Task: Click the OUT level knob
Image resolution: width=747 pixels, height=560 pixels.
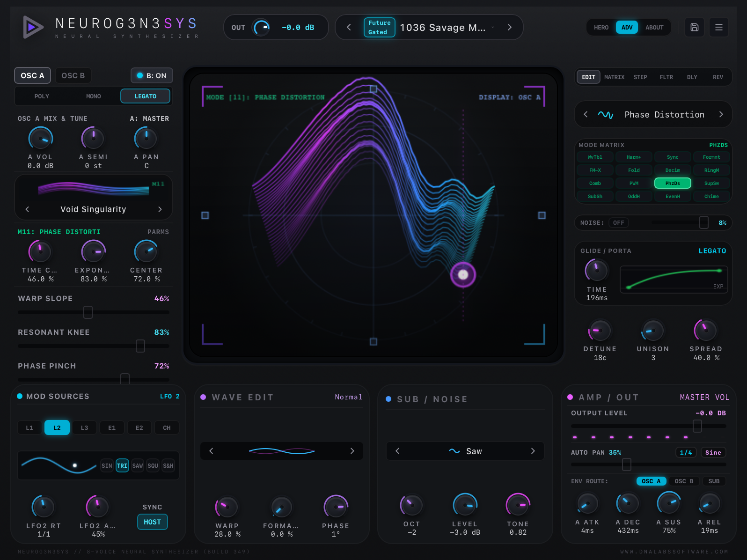Action: [x=262, y=28]
